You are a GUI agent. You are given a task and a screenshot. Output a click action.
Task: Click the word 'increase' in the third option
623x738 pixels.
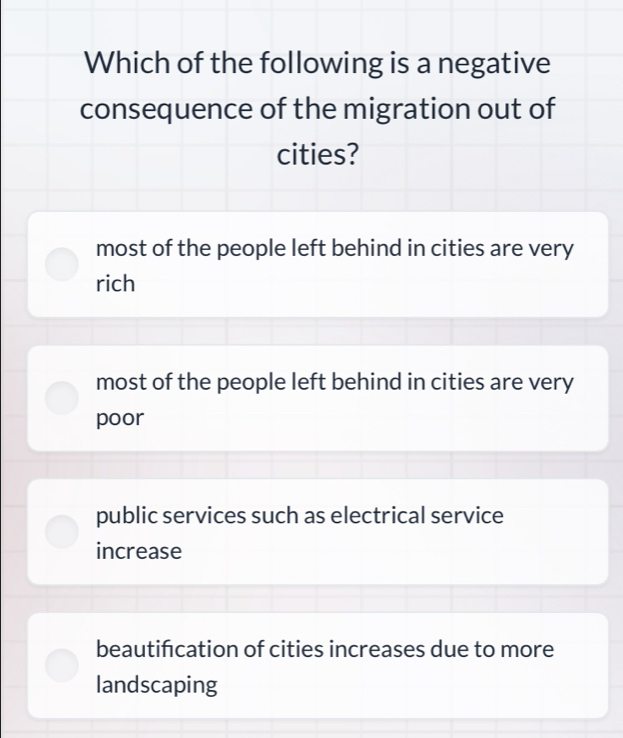coord(140,551)
